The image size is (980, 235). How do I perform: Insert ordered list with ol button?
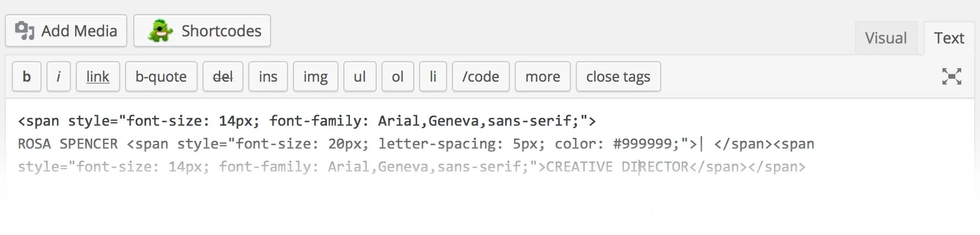(397, 76)
